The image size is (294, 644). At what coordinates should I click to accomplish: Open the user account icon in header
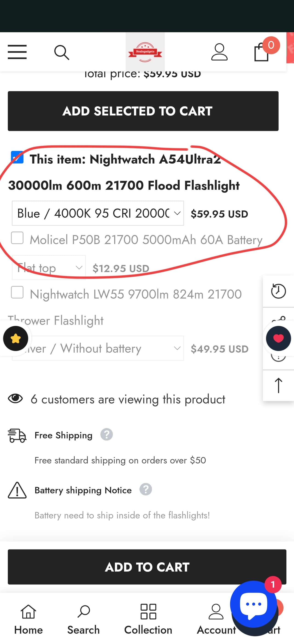pos(219,52)
